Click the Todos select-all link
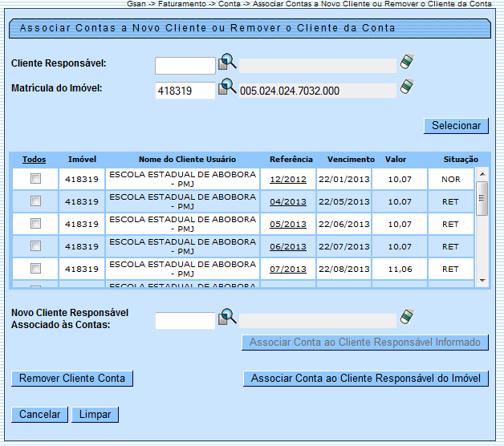The width and height of the screenshot is (504, 446). 34,160
